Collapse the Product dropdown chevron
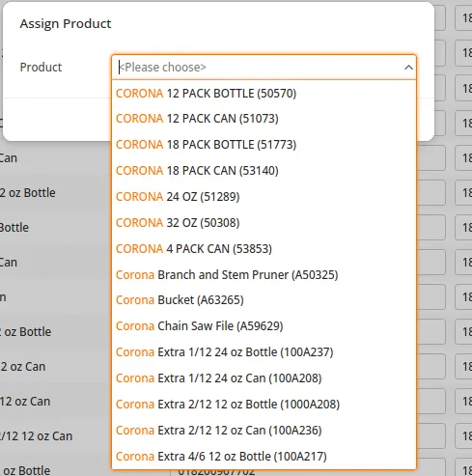 pyautogui.click(x=408, y=68)
